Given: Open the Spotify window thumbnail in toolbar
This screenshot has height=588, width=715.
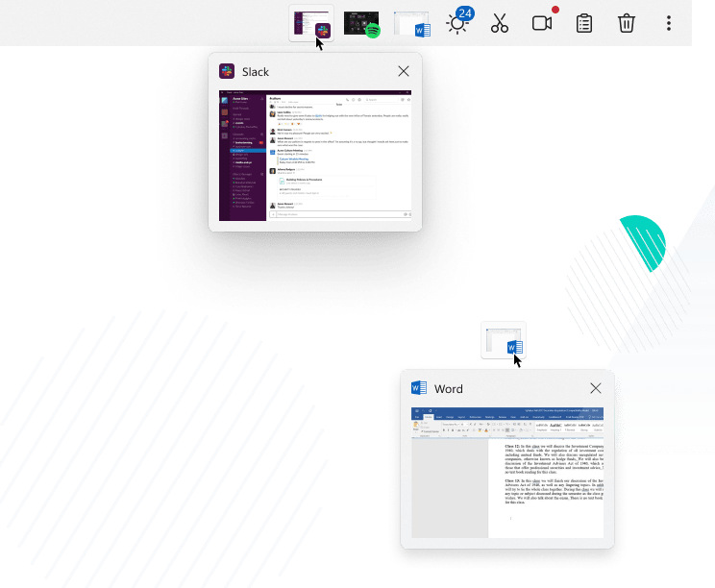Looking at the screenshot, I should tap(361, 24).
